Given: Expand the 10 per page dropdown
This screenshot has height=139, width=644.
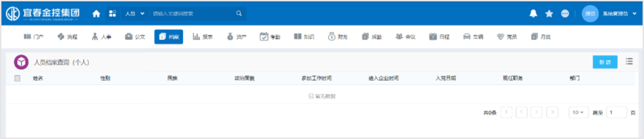Looking at the screenshot, I should click(579, 112).
